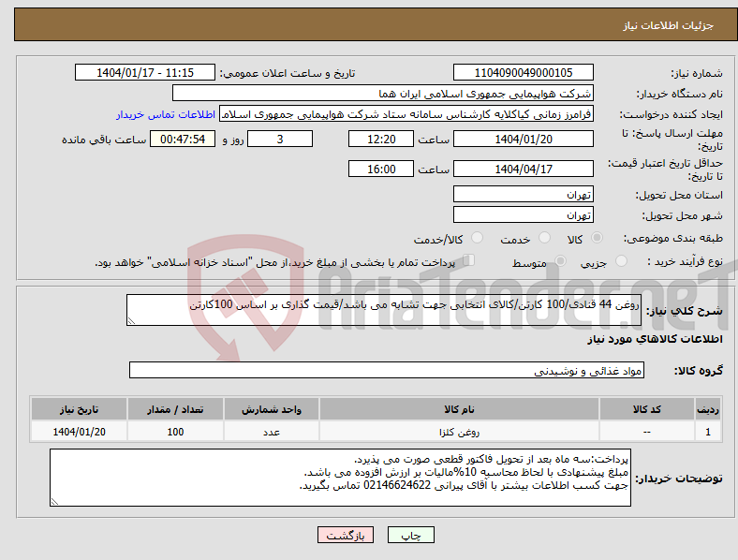
Task: Click the تاریخ نیاز column header
Action: [79, 409]
